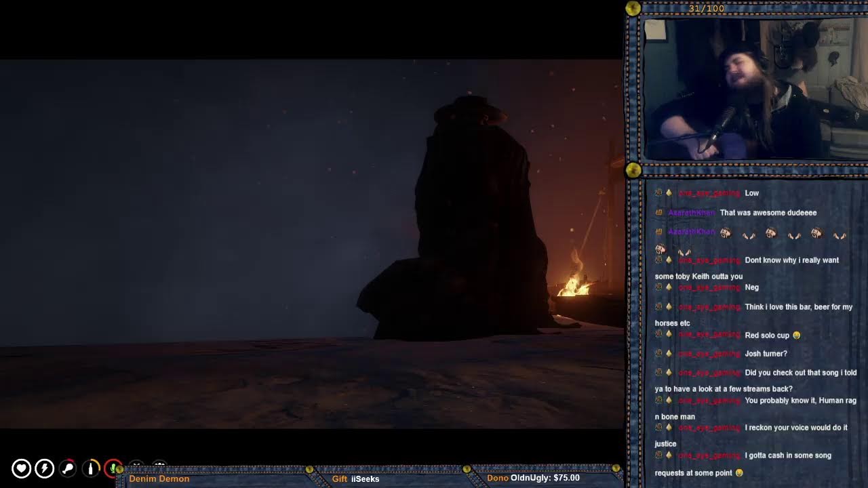Click the emoji after song requests message
Image resolution: width=868 pixels, height=488 pixels.
pos(739,473)
